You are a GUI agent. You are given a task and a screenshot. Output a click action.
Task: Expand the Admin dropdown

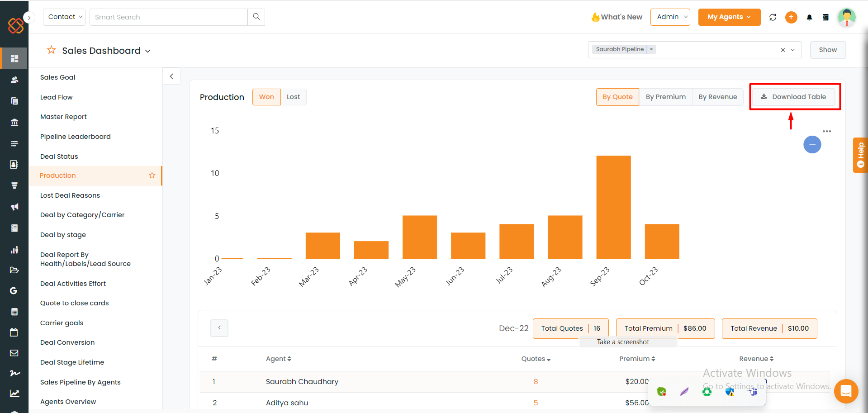[670, 17]
